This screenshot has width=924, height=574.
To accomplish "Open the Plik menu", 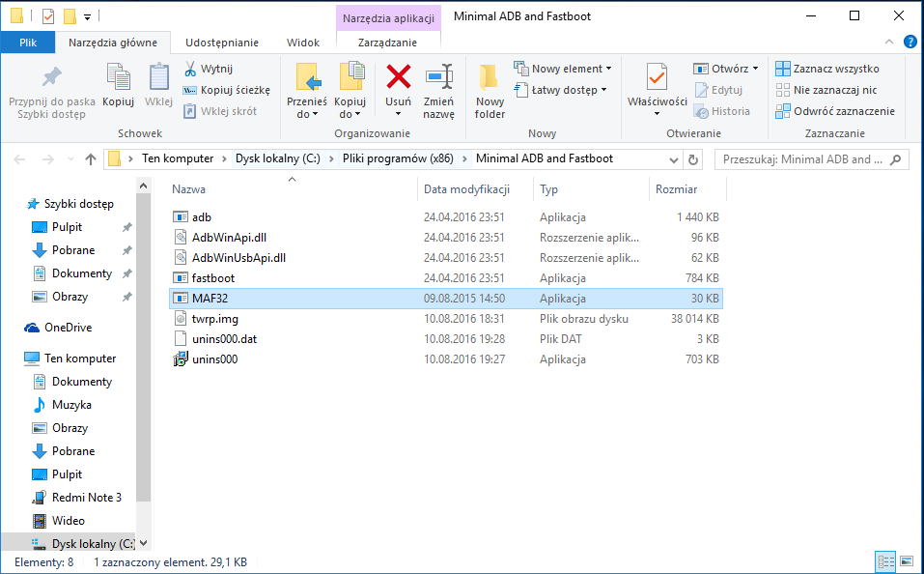I will [x=28, y=43].
